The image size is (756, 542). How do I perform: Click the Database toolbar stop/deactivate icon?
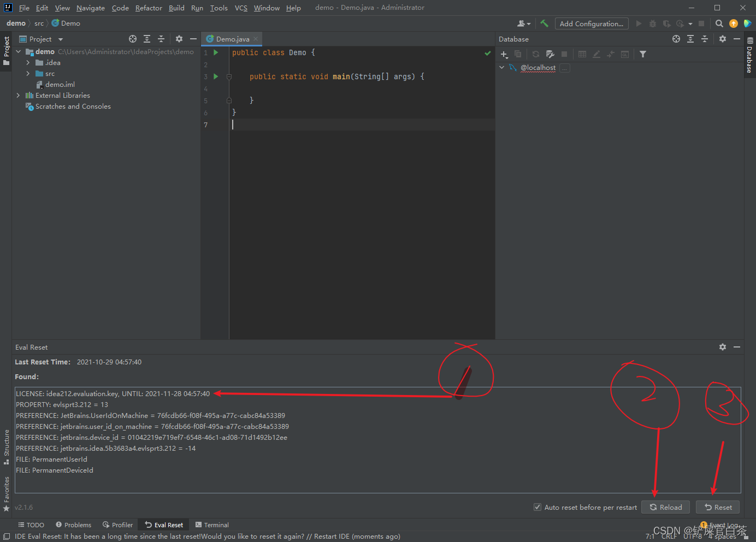pyautogui.click(x=564, y=54)
